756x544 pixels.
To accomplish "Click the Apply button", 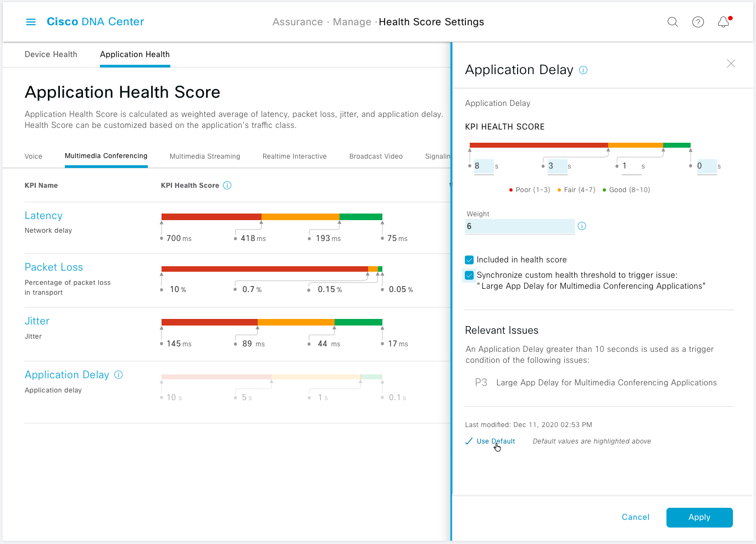I will [699, 518].
